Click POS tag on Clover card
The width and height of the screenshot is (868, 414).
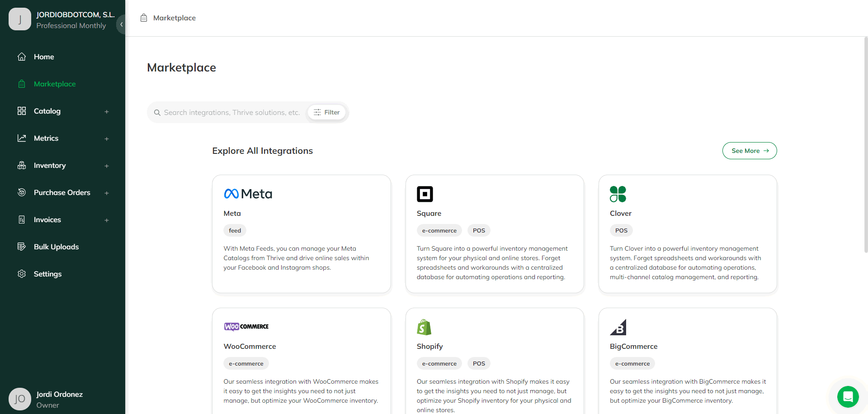pos(621,230)
